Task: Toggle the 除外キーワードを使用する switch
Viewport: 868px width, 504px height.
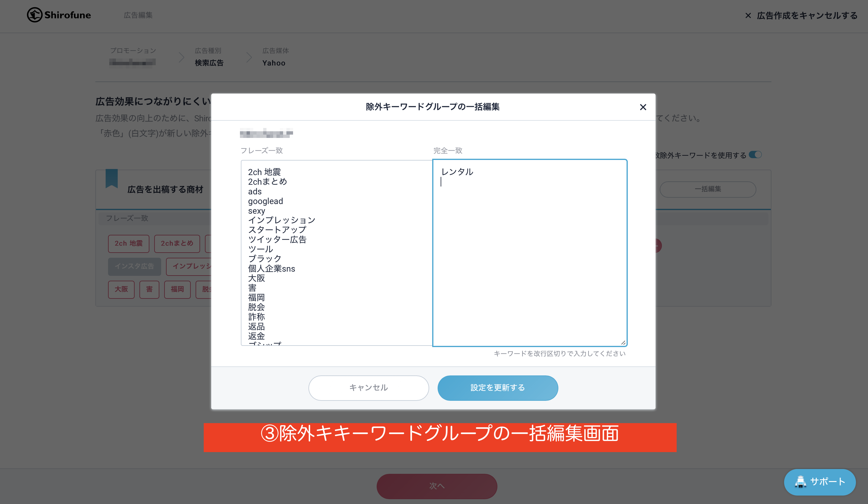Action: point(755,155)
